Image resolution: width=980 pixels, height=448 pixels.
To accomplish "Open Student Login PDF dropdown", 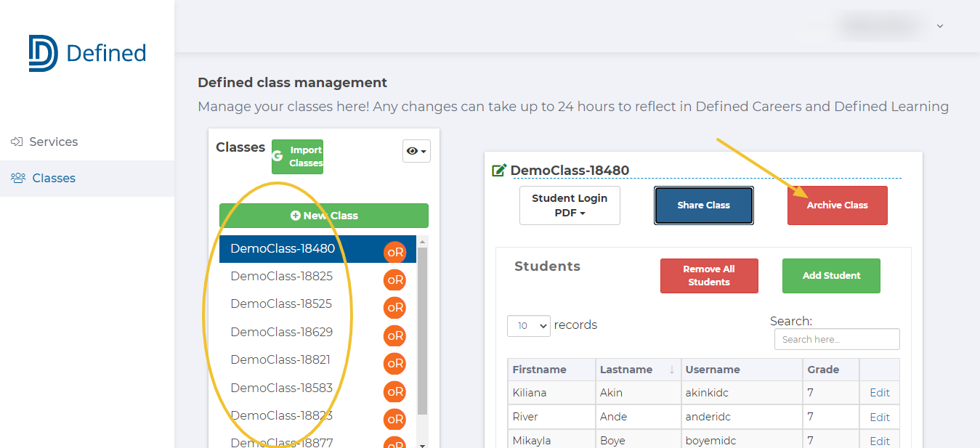I will (x=570, y=205).
